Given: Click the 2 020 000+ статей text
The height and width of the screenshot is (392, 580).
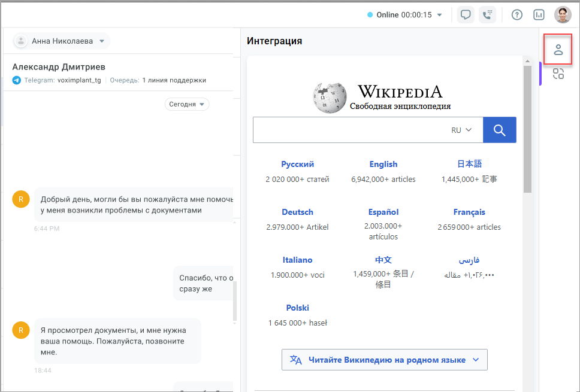Looking at the screenshot, I should (297, 179).
